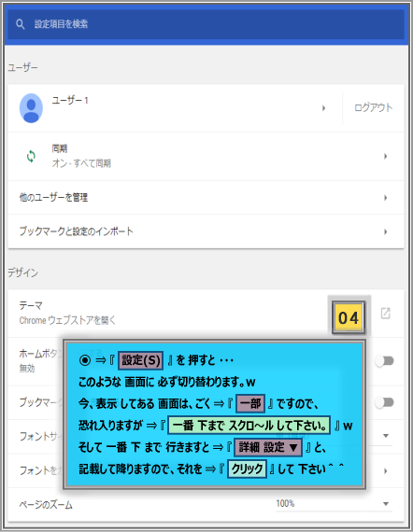Expand the font customize row arrow
This screenshot has width=413, height=532.
386,471
